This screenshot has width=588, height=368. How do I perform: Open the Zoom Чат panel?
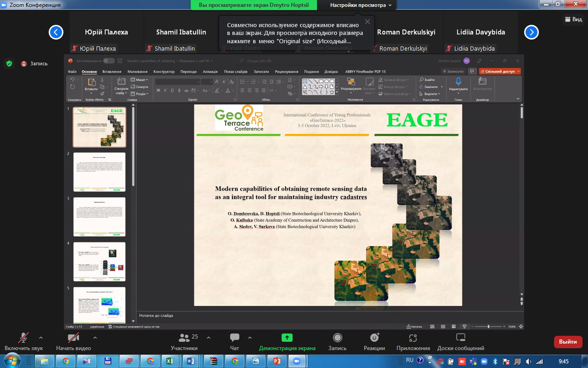click(x=235, y=343)
